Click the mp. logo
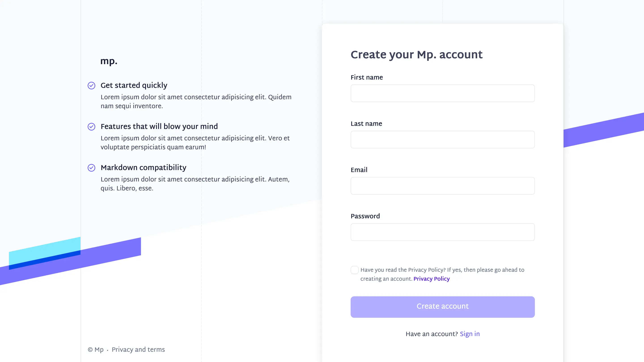Image resolution: width=644 pixels, height=362 pixels. (109, 61)
